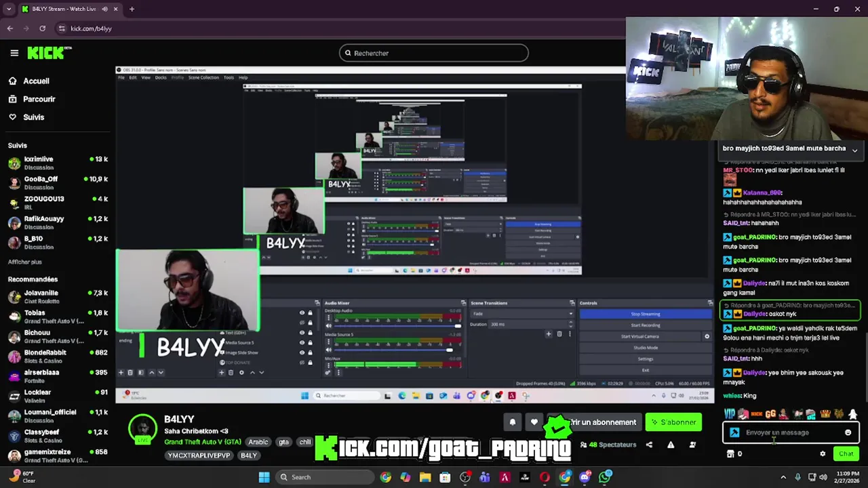Screen dimensions: 868x488
Task: Open File menu in streamed OBS
Action: click(x=121, y=77)
